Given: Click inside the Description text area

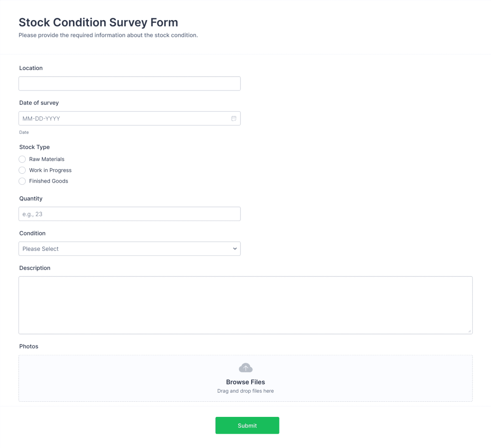Looking at the screenshot, I should pyautogui.click(x=245, y=305).
